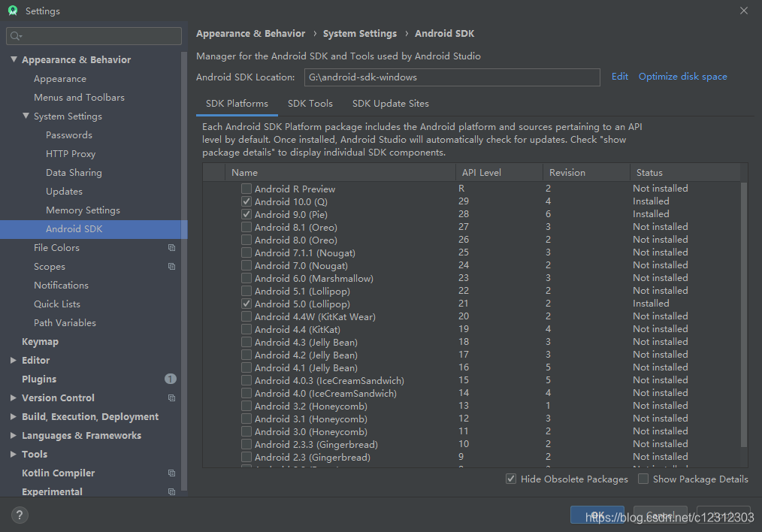The image size is (762, 532).
Task: Click the Cancel button
Action: coord(661,515)
